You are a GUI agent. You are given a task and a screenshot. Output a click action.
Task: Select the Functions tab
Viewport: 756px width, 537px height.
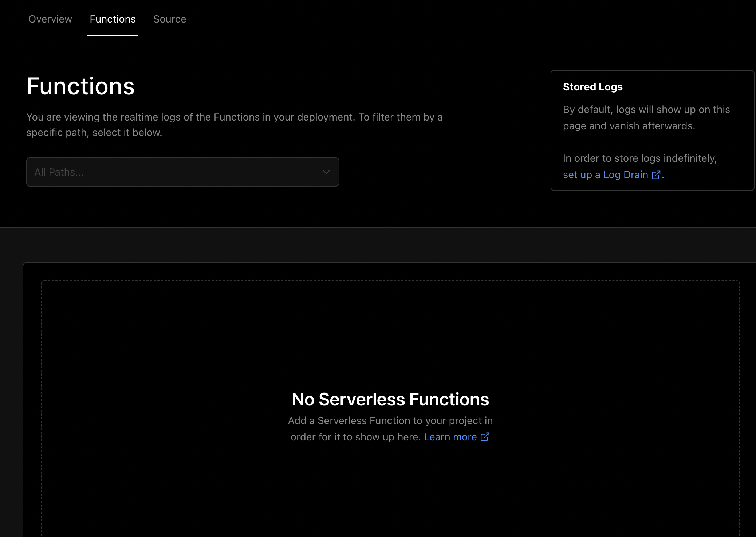[x=113, y=19]
